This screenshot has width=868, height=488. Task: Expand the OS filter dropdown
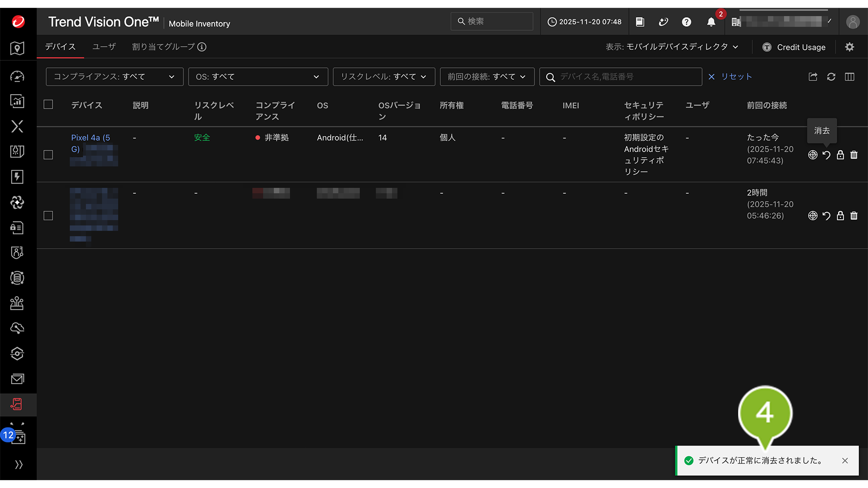point(257,77)
